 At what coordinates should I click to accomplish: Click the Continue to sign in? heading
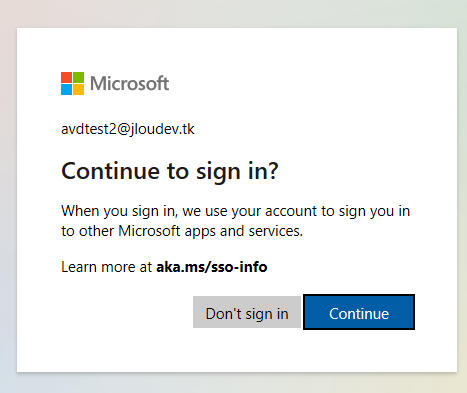[170, 172]
